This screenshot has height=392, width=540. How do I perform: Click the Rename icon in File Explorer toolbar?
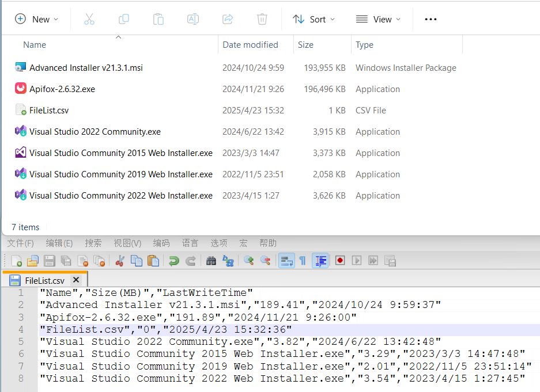pyautogui.click(x=193, y=19)
